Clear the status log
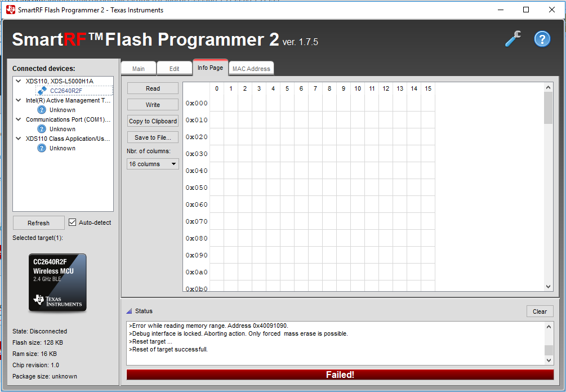Screen dimensions: 566x392 pyautogui.click(x=540, y=311)
